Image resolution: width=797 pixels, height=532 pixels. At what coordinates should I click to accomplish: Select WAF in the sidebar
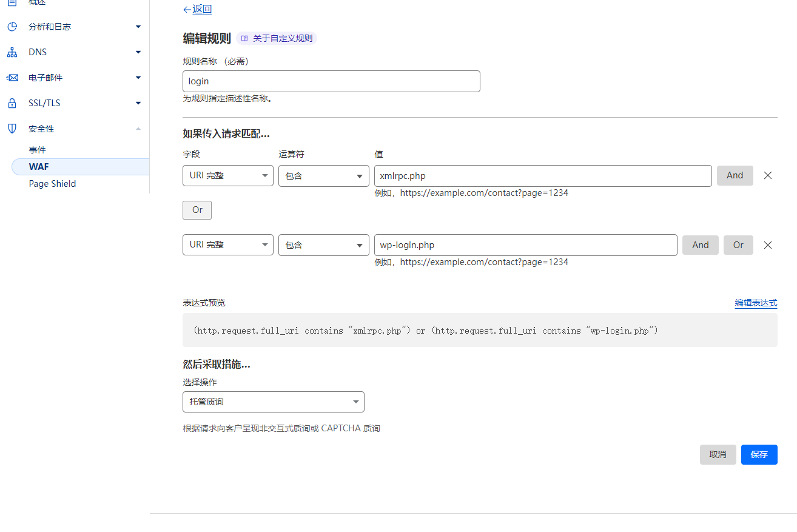[81, 167]
